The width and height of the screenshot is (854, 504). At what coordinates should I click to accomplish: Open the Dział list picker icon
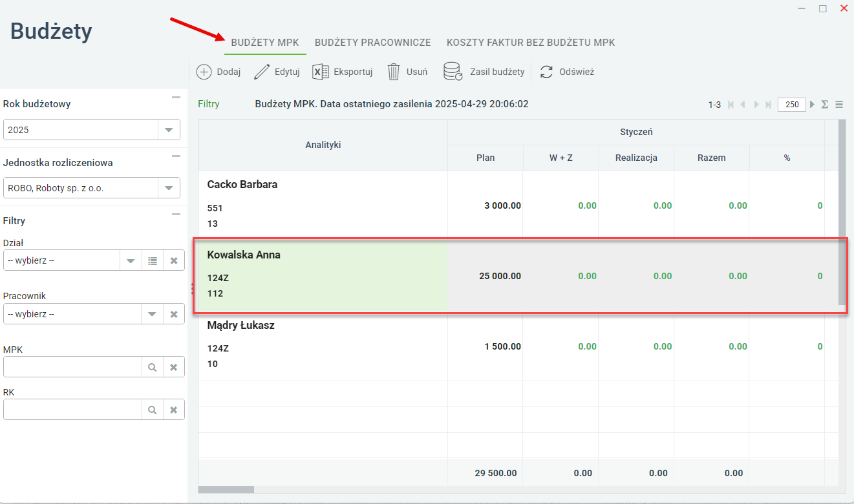tap(153, 260)
